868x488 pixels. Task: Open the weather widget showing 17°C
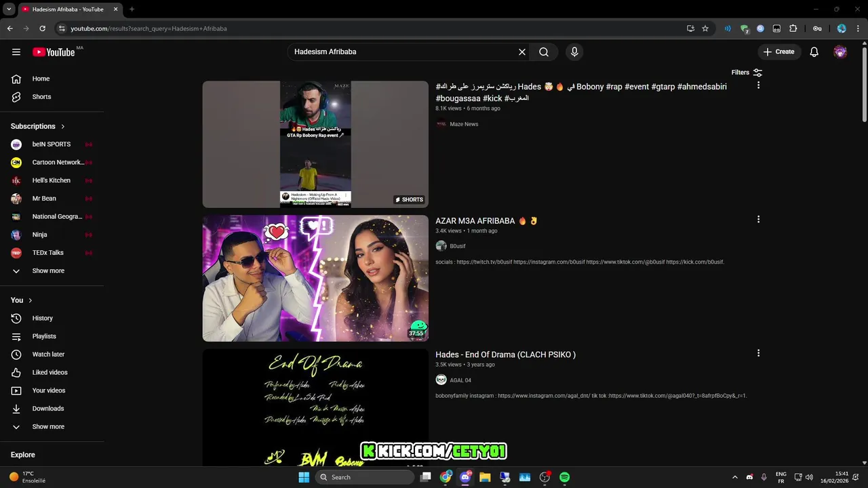click(27, 477)
